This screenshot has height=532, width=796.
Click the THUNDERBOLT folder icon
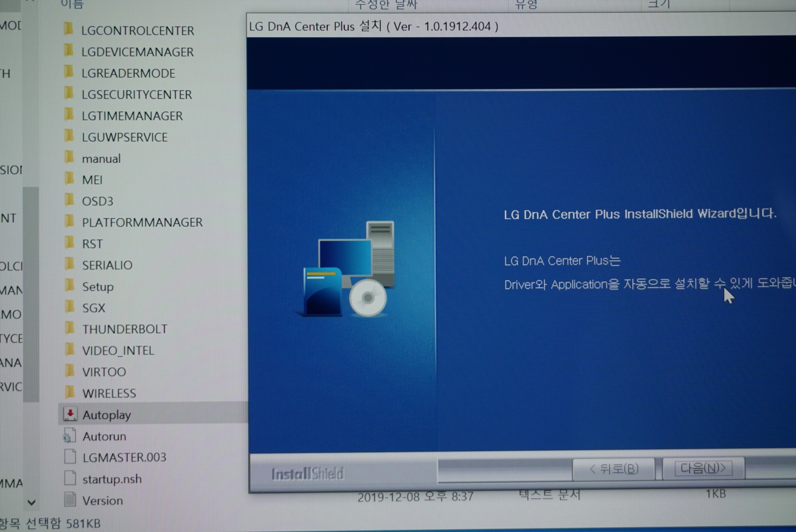tap(70, 328)
